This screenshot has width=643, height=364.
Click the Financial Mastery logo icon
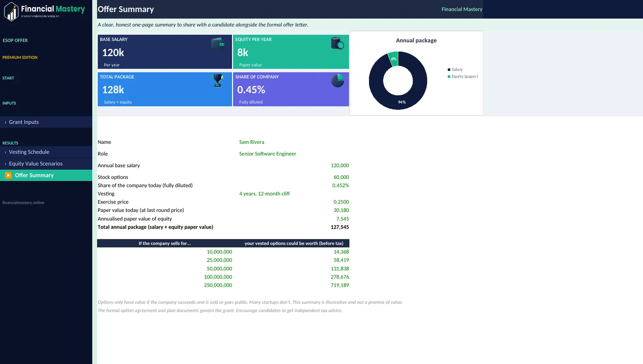11,11
